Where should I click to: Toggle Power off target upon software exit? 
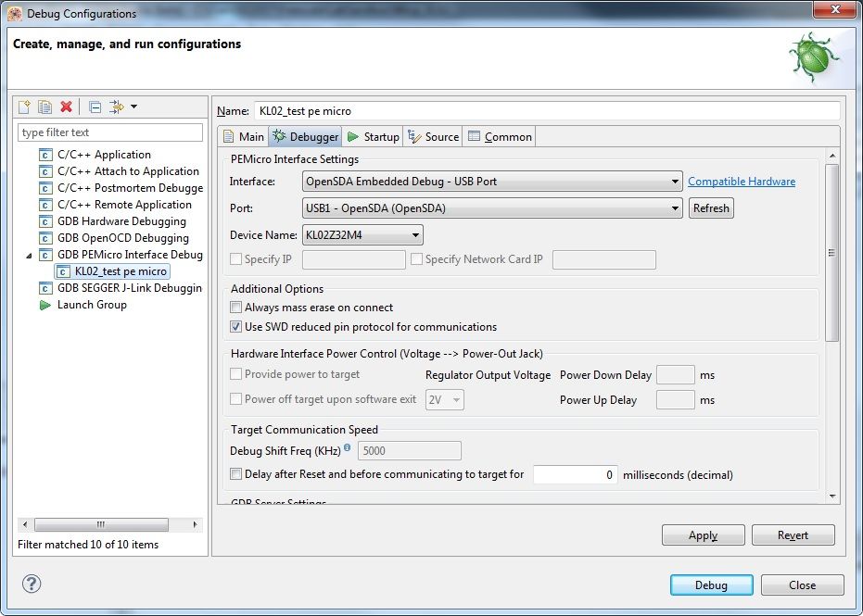point(235,398)
